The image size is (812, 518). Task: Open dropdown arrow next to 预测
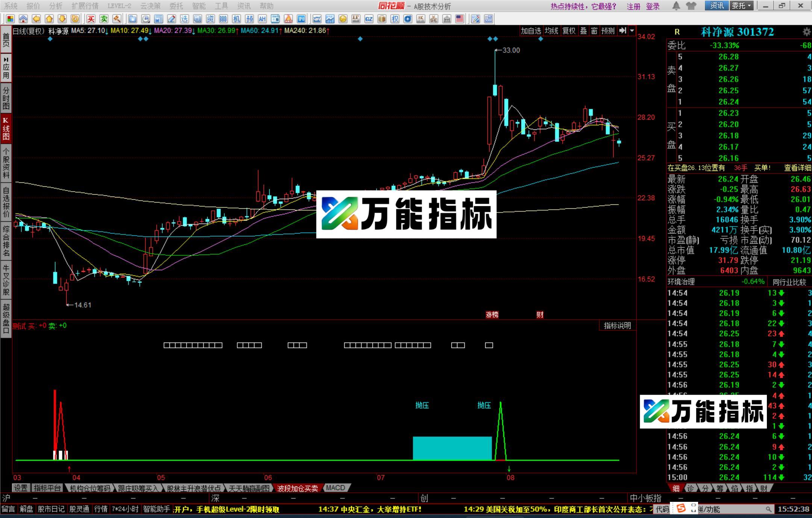[632, 31]
